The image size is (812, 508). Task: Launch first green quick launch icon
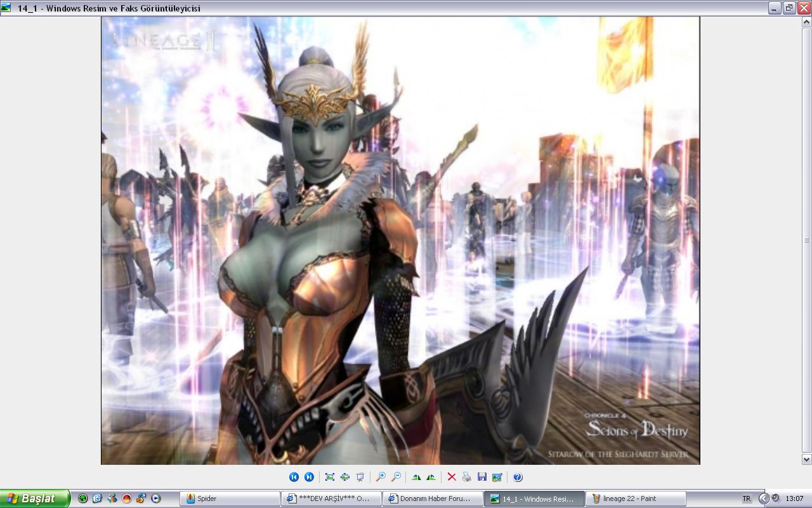tap(82, 498)
